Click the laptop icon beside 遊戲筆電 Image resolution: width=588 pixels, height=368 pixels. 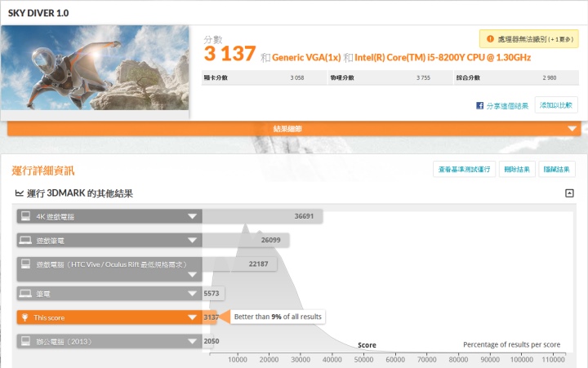coord(25,241)
